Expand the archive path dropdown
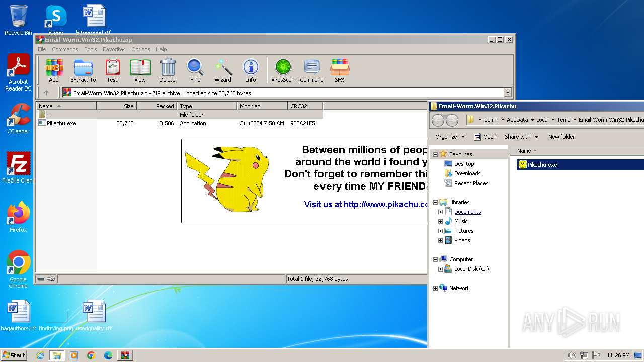Viewport: 644px width, 362px height. point(508,93)
